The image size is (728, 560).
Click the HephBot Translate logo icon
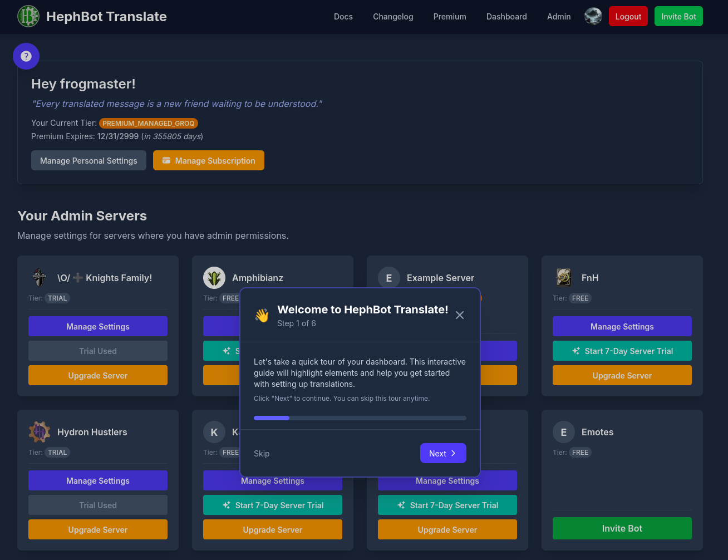28,17
